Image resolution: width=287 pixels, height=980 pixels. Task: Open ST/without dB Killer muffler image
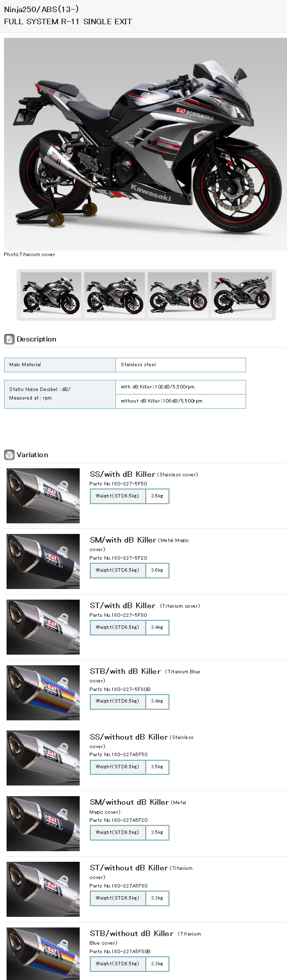pos(43,889)
